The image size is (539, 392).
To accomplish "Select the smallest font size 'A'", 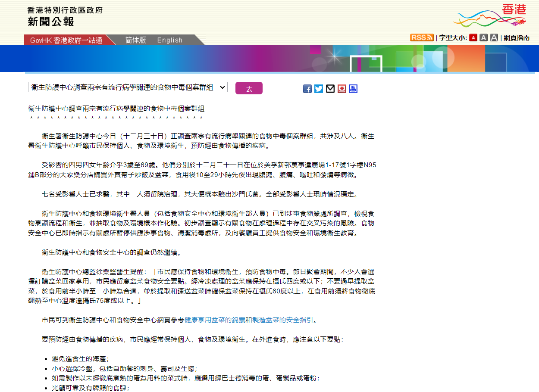I will [x=473, y=37].
